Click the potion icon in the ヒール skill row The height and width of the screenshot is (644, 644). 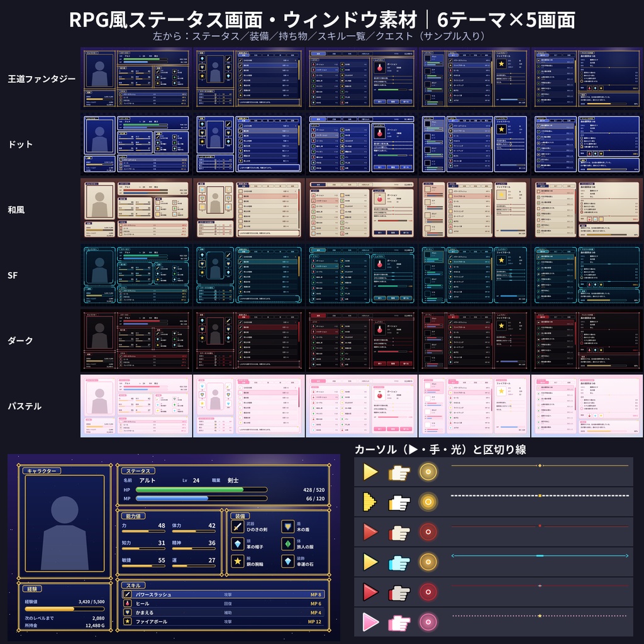[128, 603]
